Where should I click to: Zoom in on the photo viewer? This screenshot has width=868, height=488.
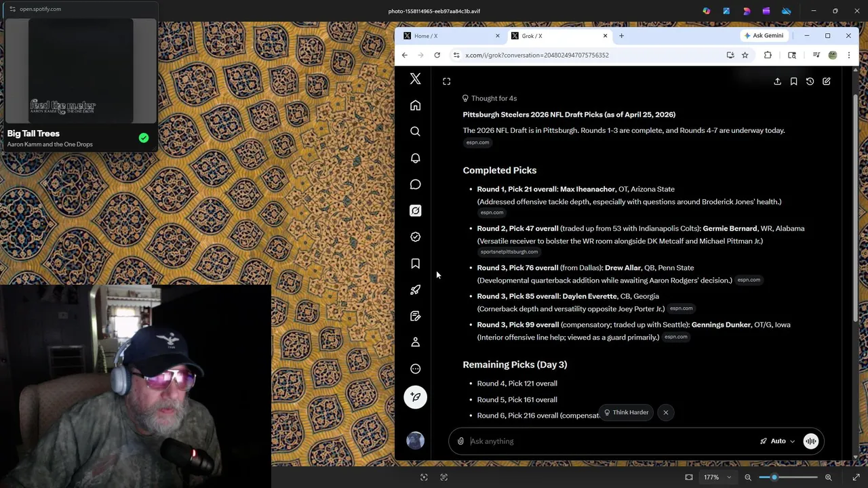(x=828, y=477)
